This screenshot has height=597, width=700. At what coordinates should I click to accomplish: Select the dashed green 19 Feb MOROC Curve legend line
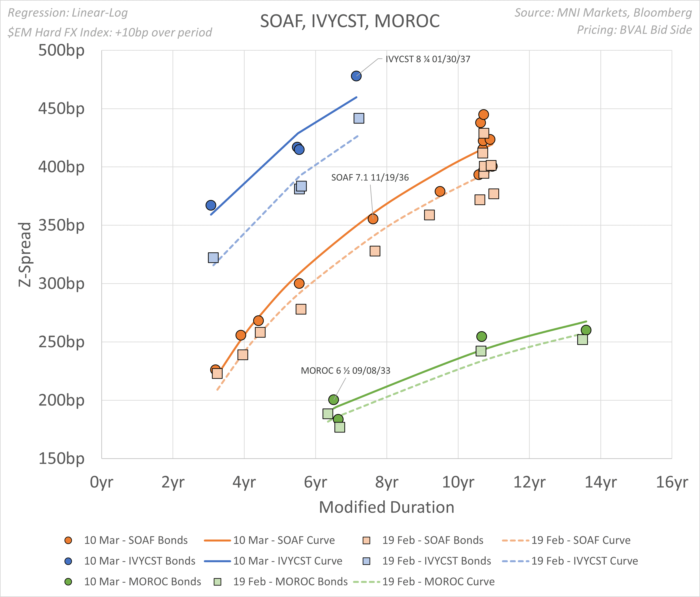[x=367, y=581]
